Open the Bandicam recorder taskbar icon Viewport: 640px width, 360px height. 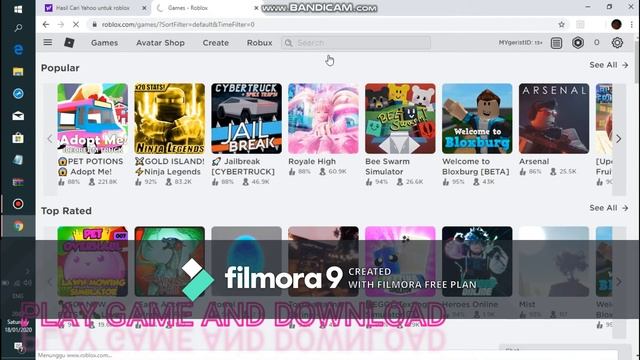pos(18,204)
